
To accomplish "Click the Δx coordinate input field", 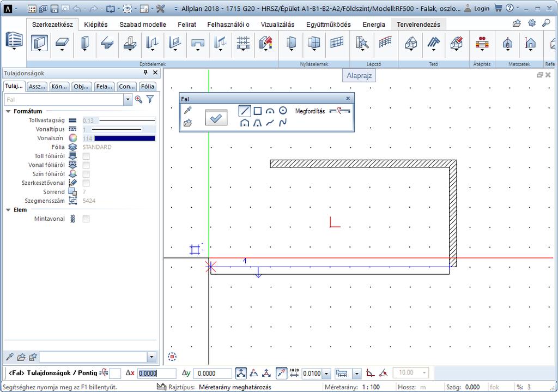I will (x=156, y=373).
